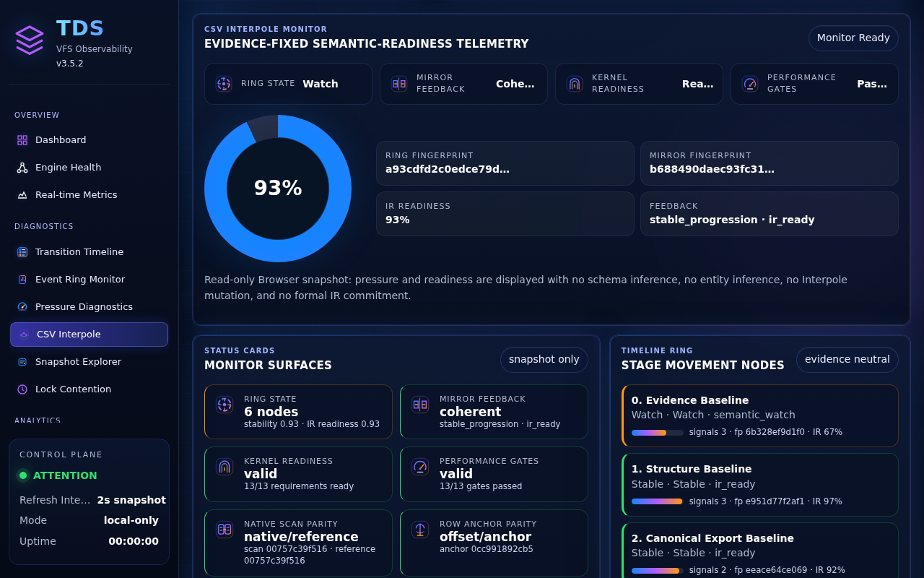Viewport: 924px width, 578px height.
Task: Click the Kernel Readiness icon in Monitor Surfaces
Action: pos(225,467)
